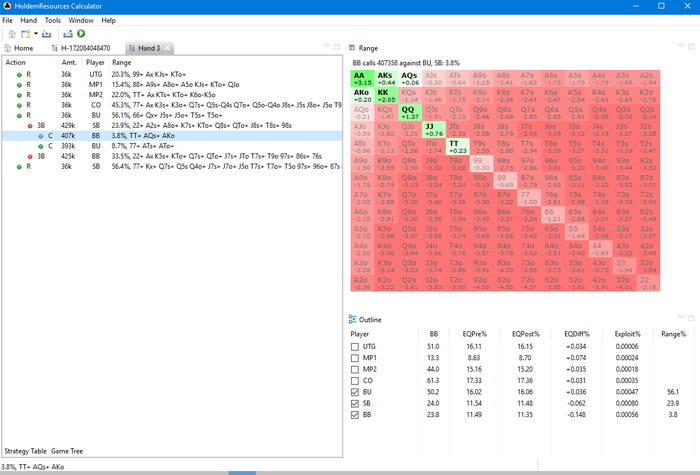
Task: Select the AA cell in range grid
Action: [362, 79]
